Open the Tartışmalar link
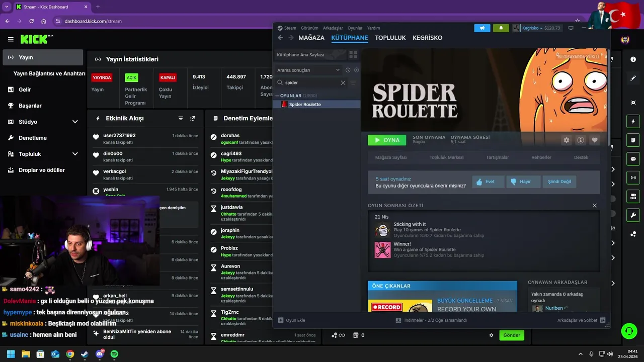Screen dimensions: 644x362 (x=497, y=157)
